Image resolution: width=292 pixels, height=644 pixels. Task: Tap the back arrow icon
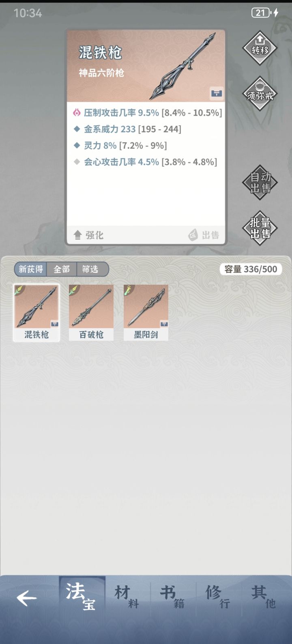27,598
